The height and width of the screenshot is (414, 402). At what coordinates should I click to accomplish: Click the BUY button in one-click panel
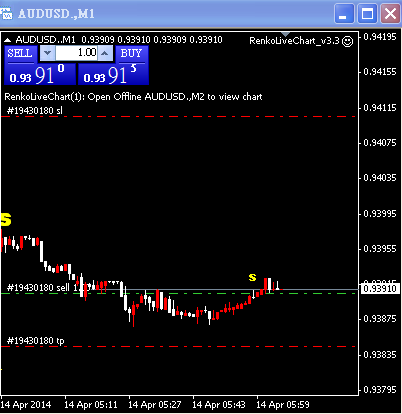point(131,54)
